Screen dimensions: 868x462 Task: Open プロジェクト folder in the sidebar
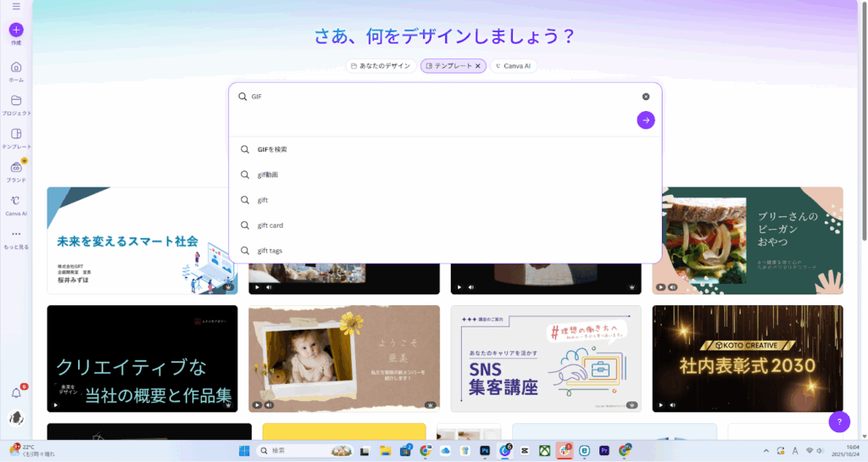coord(16,101)
